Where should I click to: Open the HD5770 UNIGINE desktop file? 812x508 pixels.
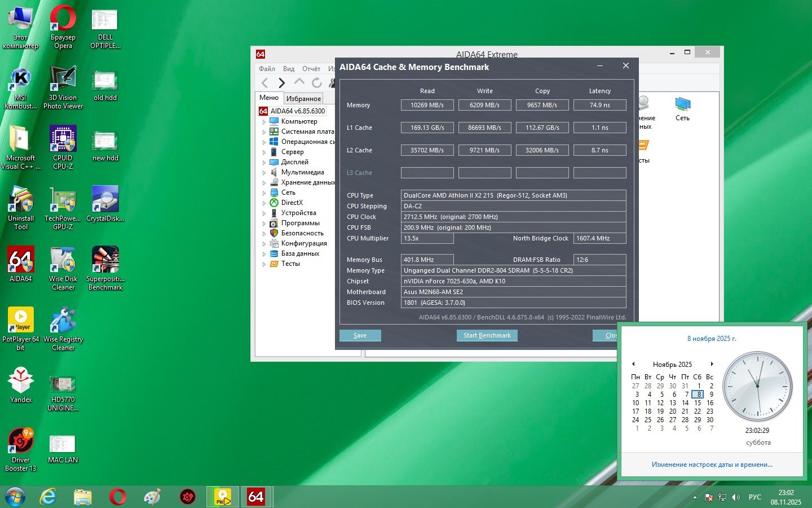[x=63, y=393]
